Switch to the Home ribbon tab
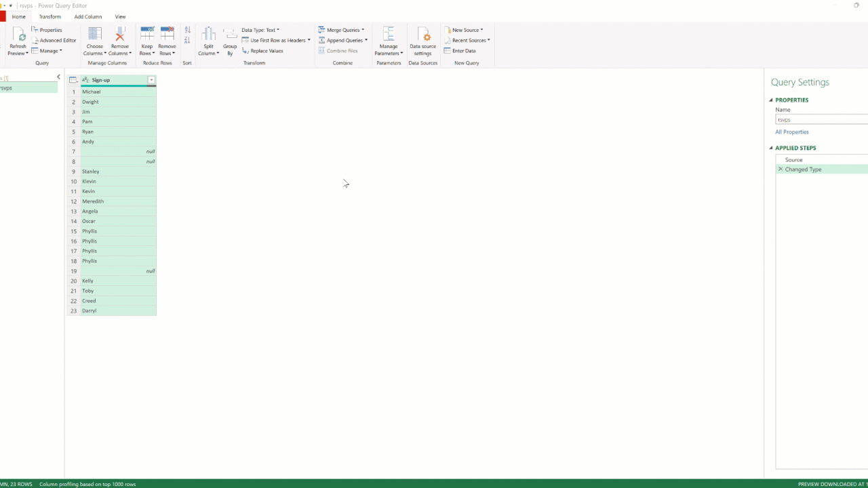 [x=19, y=16]
